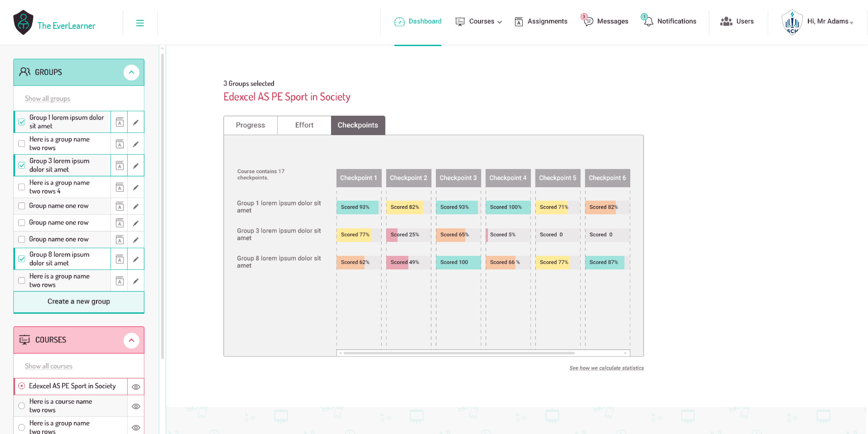
Task: Edit Group 3 lorem ipsum with pencil icon
Action: point(136,166)
